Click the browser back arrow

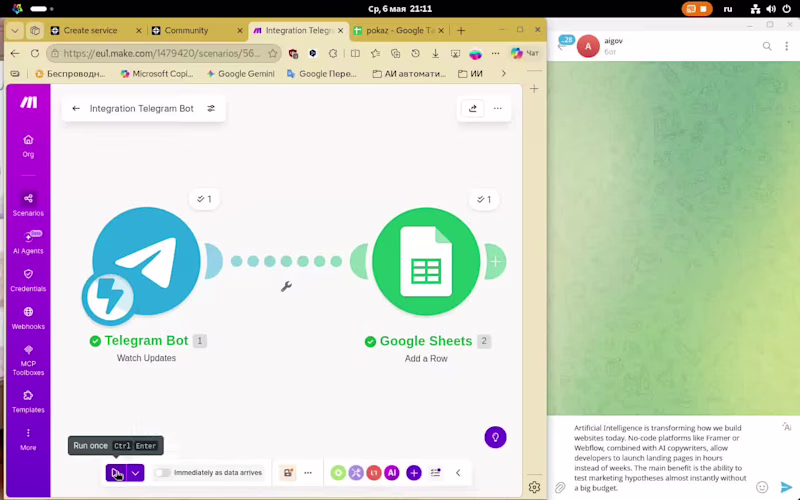click(15, 53)
